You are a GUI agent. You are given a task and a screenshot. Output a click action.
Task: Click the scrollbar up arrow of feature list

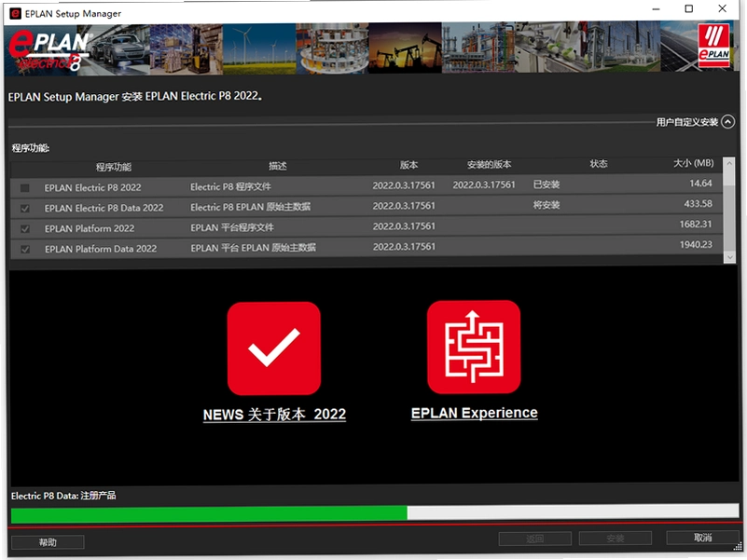coord(729,163)
